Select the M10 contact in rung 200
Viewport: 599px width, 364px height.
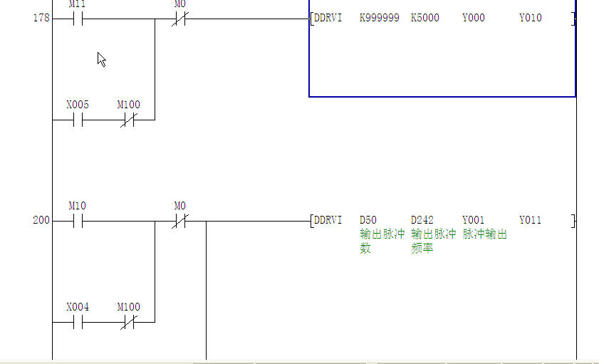78,221
